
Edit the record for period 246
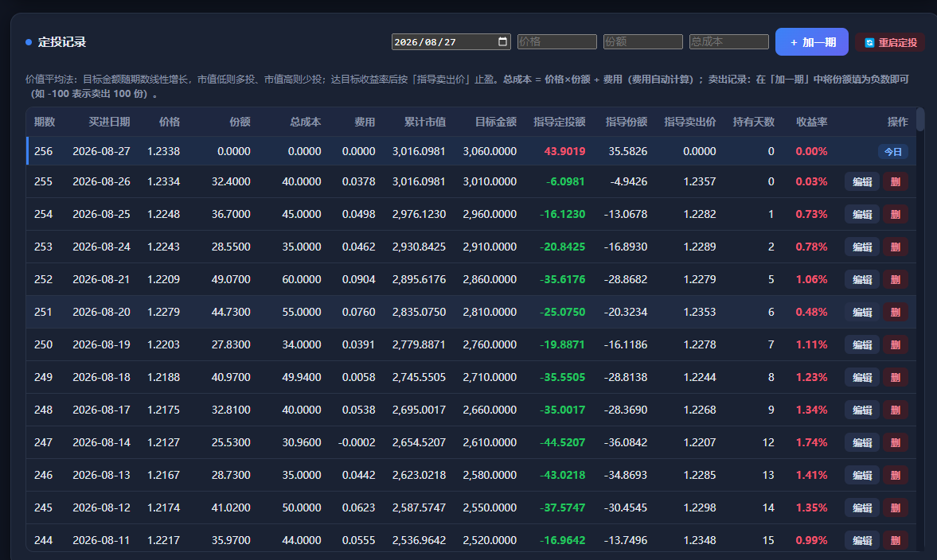click(861, 475)
